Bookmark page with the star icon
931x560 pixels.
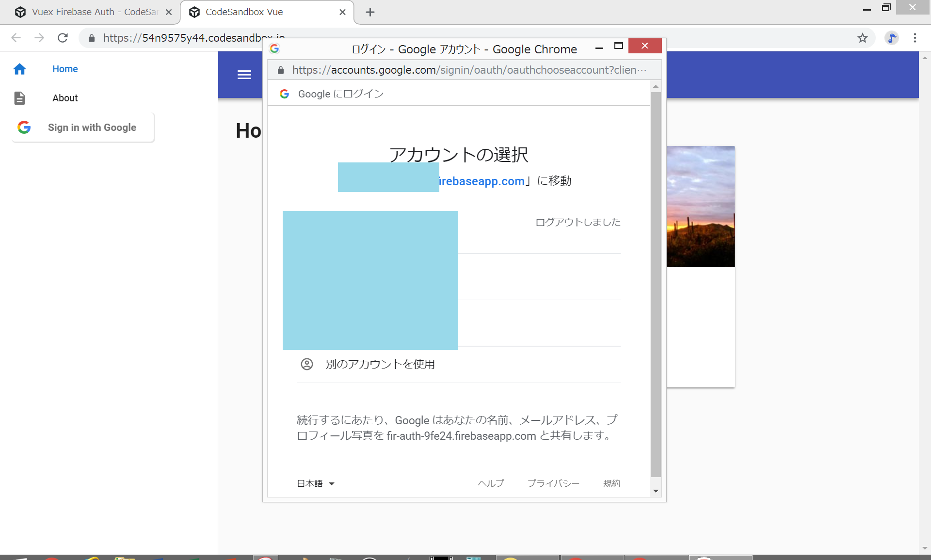(862, 38)
